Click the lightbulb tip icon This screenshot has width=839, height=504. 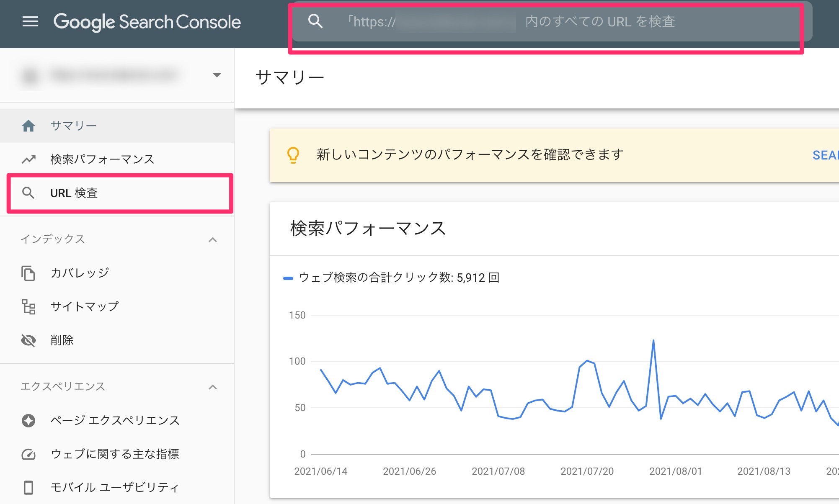point(293,155)
